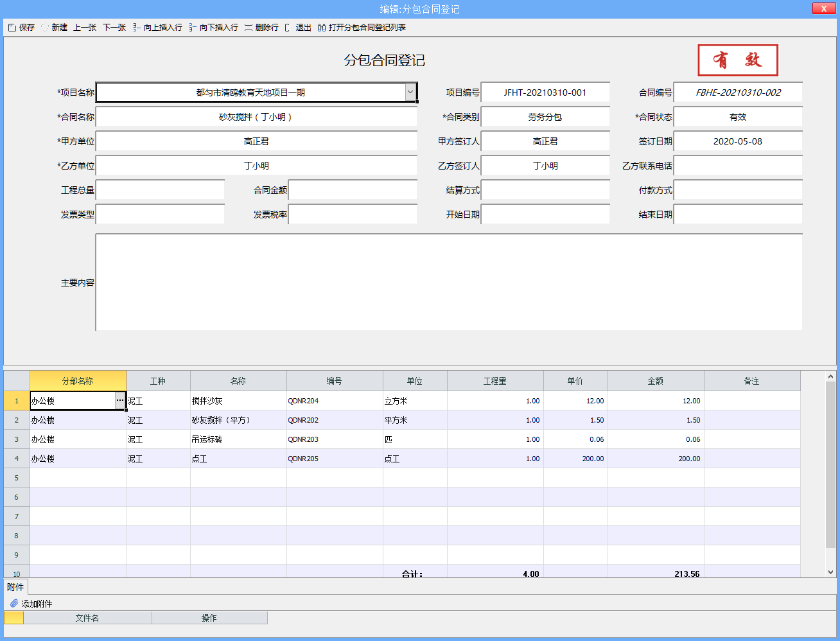
Task: Click the 签订日期 field 2020-05-08
Action: [x=738, y=141]
